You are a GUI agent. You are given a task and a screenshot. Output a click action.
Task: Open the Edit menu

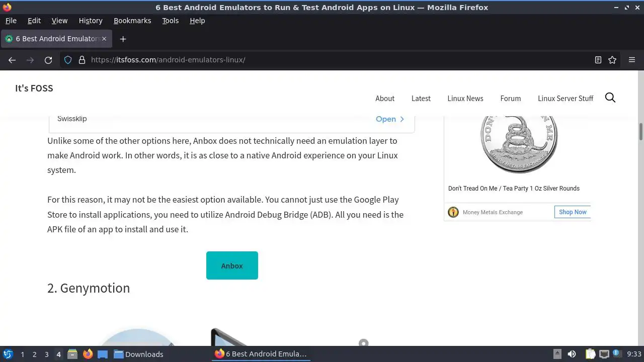pyautogui.click(x=34, y=21)
